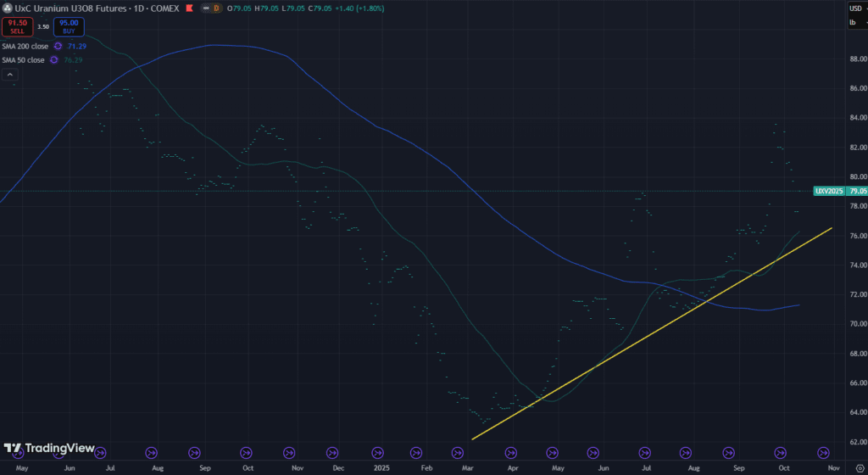
Task: Click the orange D delayed-data badge
Action: click(215, 8)
